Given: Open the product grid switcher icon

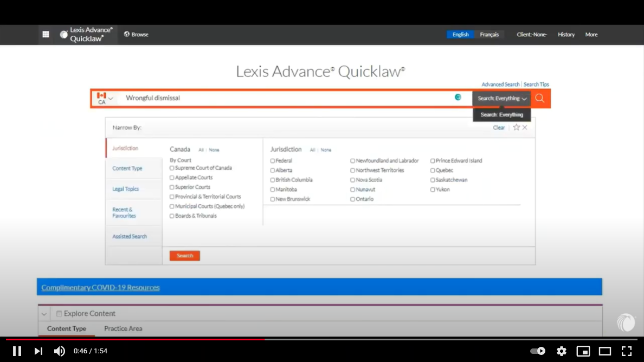Looking at the screenshot, I should [x=46, y=35].
